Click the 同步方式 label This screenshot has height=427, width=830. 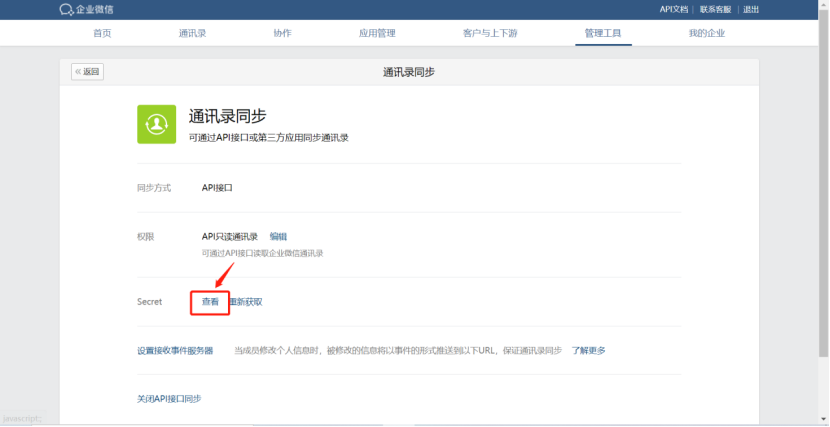pos(154,188)
